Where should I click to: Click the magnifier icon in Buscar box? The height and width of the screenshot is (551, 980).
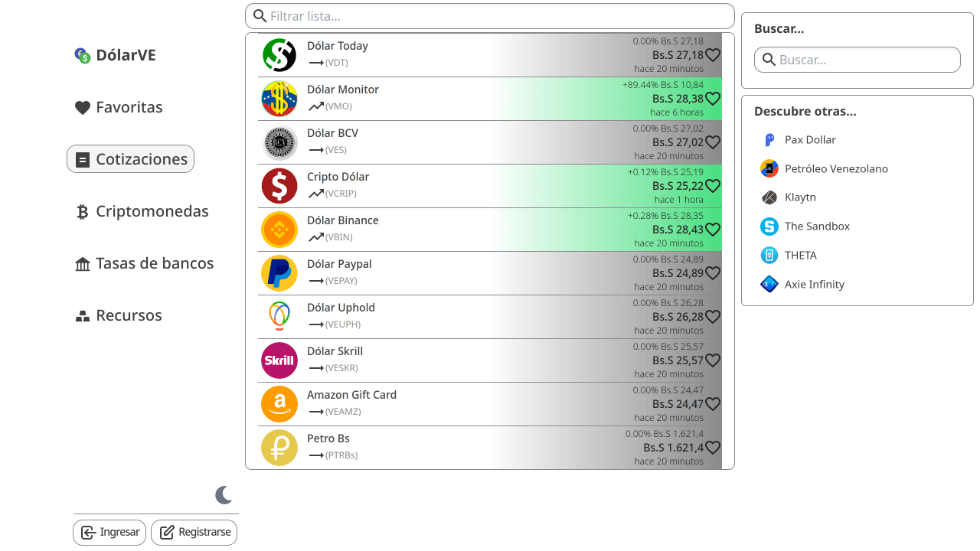point(769,60)
